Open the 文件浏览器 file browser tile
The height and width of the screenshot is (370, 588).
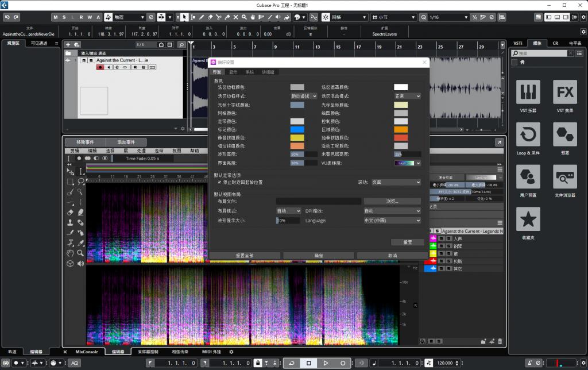[x=565, y=177]
